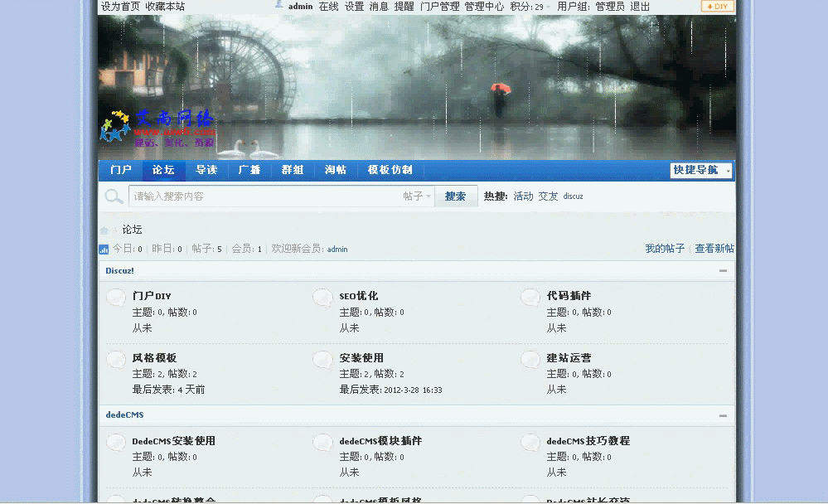Click the orange DIY button

pos(717,7)
